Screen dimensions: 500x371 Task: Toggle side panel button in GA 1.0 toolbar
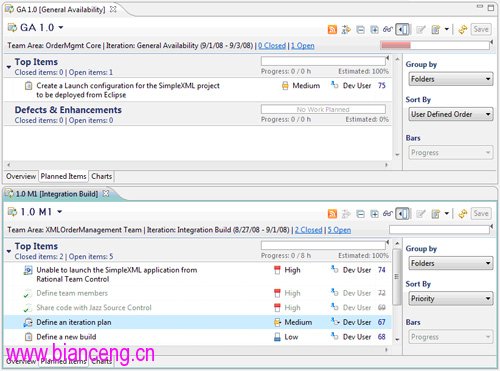click(403, 30)
